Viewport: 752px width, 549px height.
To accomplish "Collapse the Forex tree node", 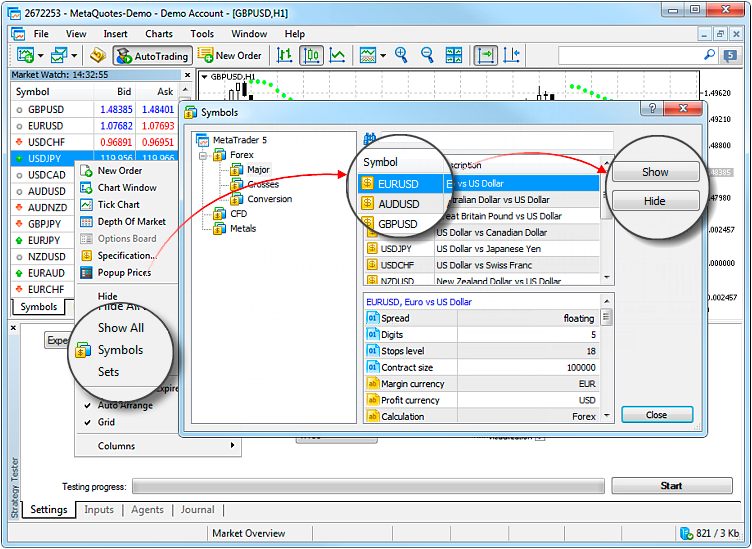I will point(203,155).
